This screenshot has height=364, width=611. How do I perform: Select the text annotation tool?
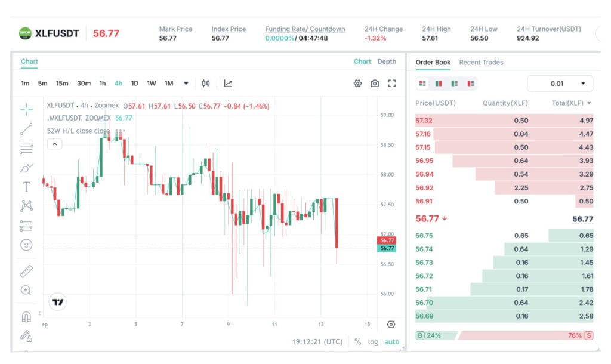click(x=26, y=187)
